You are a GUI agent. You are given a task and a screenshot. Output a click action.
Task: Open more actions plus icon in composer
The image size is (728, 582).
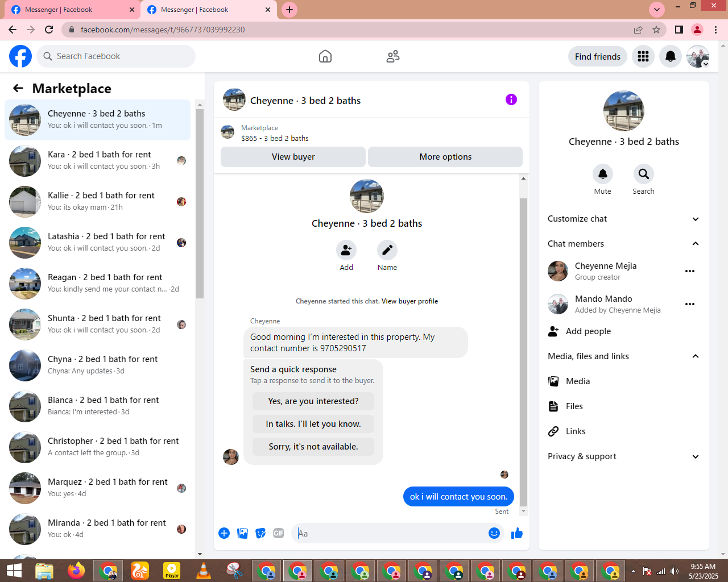pos(224,533)
